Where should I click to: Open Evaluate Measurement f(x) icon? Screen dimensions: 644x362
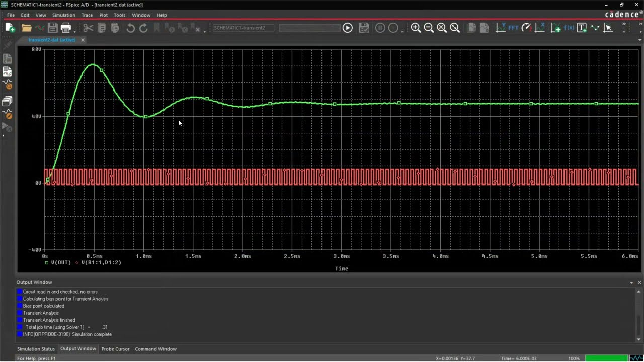click(569, 28)
